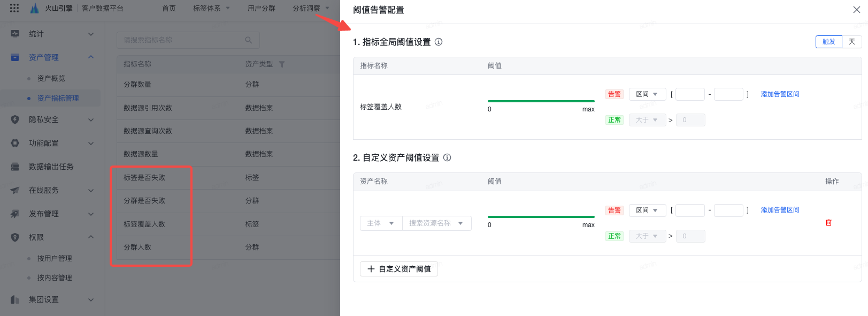Viewport: 868px width, 316px height.
Task: Collapse the 资产管理 sidebar section
Action: (x=91, y=57)
